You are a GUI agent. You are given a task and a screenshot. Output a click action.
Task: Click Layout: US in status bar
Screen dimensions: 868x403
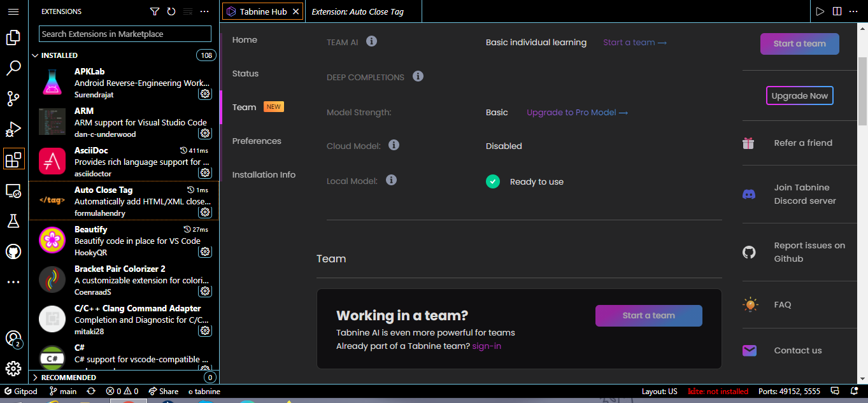pos(660,392)
